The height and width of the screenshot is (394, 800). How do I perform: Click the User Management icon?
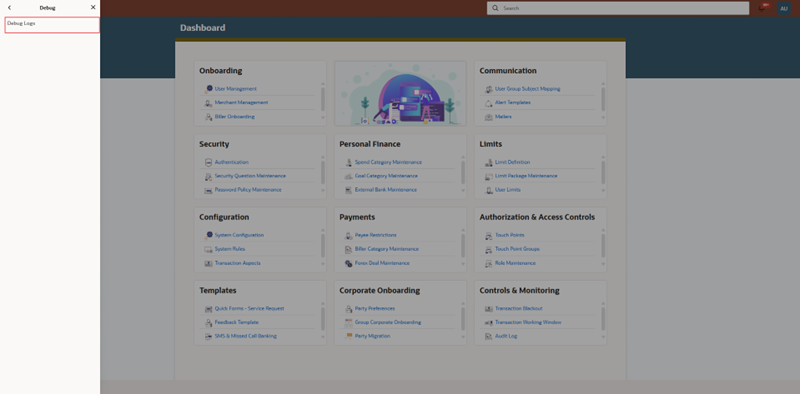point(208,89)
